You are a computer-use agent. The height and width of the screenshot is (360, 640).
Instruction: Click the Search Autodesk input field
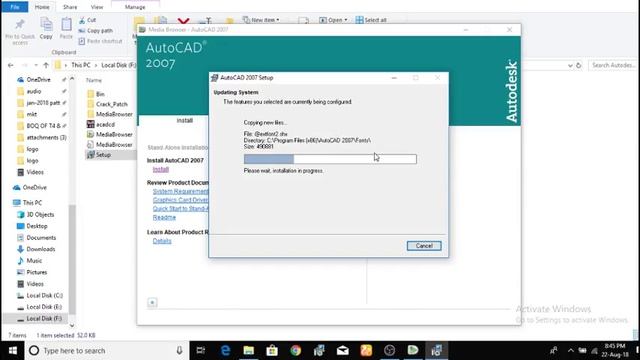click(612, 65)
